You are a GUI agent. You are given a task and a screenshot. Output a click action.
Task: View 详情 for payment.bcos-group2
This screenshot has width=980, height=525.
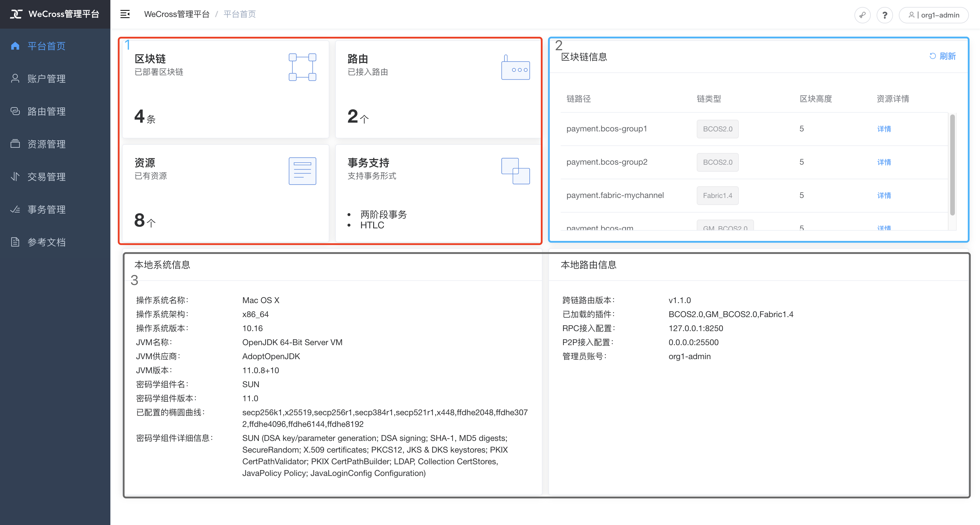[x=884, y=162]
